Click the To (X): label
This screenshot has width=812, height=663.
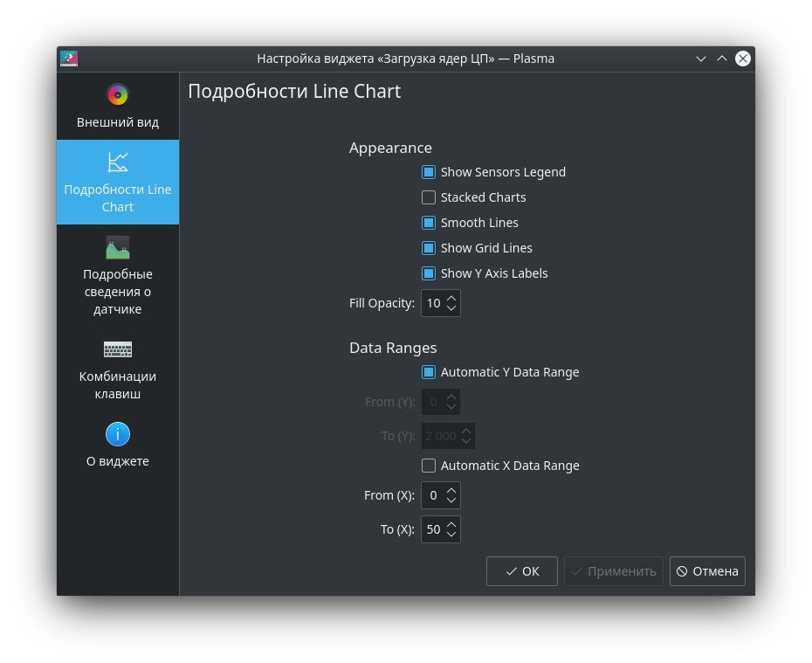[x=397, y=529]
